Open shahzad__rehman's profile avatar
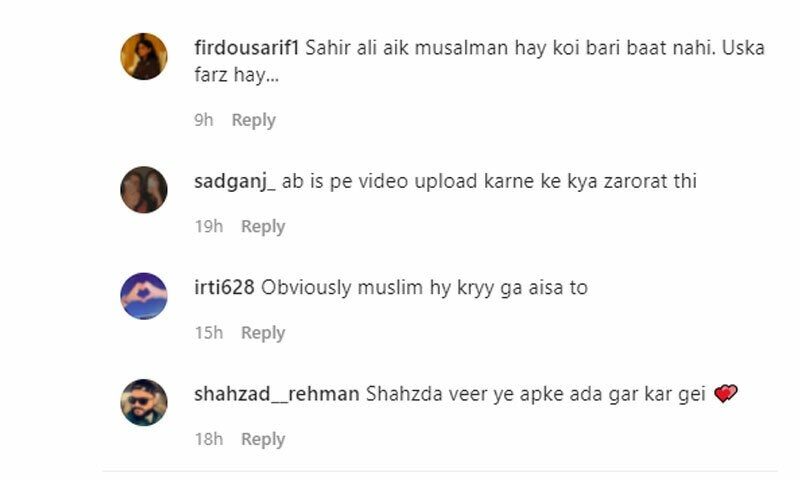This screenshot has width=800, height=480. [144, 402]
